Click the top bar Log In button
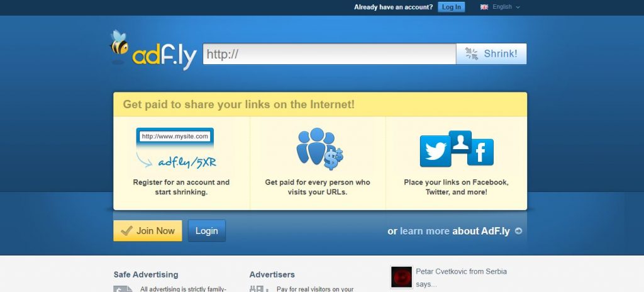 pos(452,7)
